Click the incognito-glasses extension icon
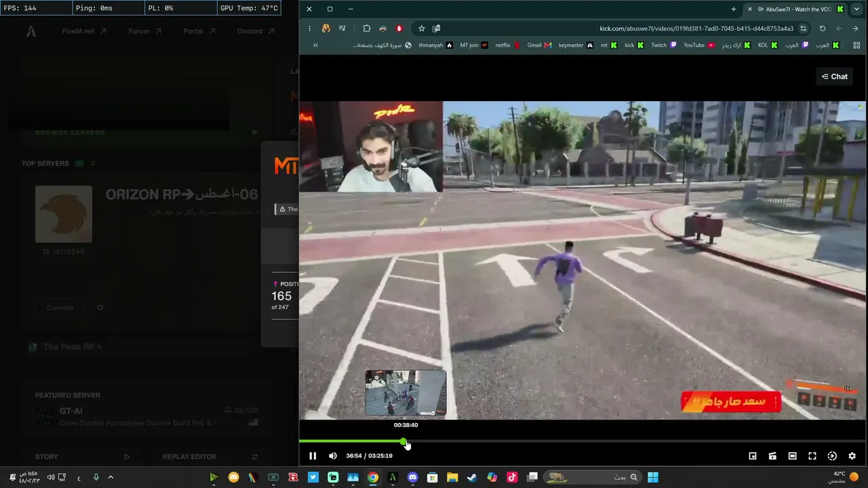This screenshot has height=488, width=868. tap(383, 28)
